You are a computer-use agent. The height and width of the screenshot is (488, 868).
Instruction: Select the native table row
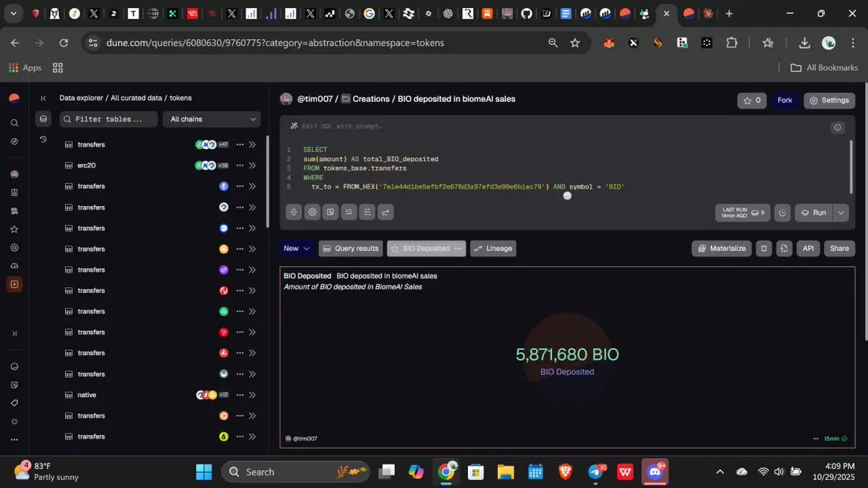coord(159,395)
